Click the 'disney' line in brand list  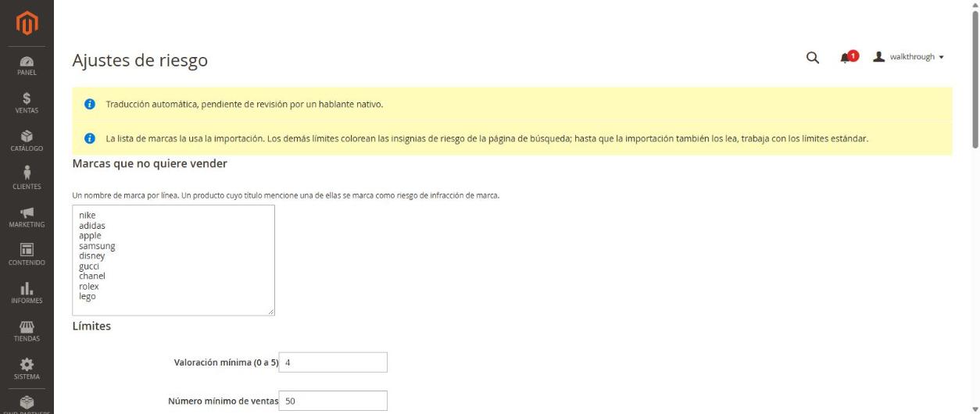coord(92,256)
